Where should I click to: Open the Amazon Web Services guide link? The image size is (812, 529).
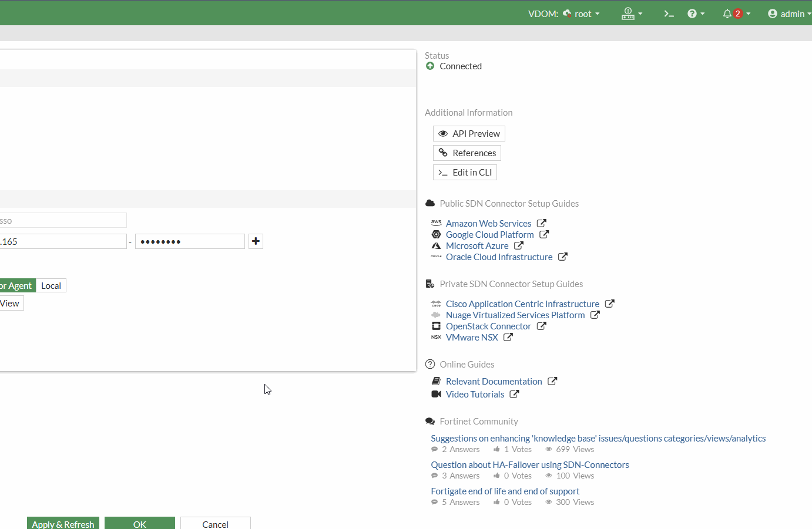488,224
